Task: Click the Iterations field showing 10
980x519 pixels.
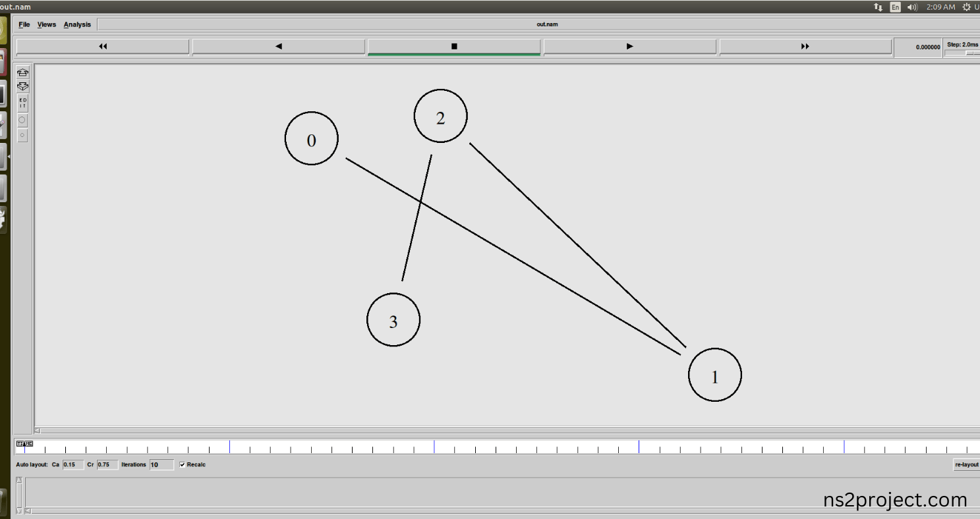Action: coord(161,465)
